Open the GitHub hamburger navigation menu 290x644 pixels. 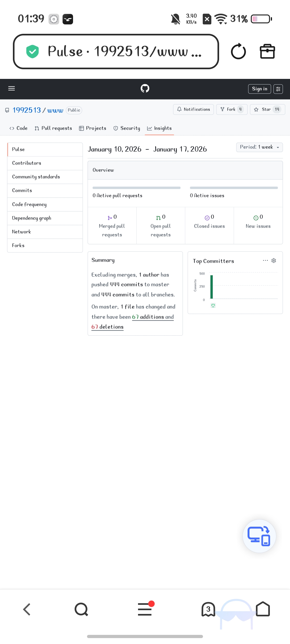(12, 89)
